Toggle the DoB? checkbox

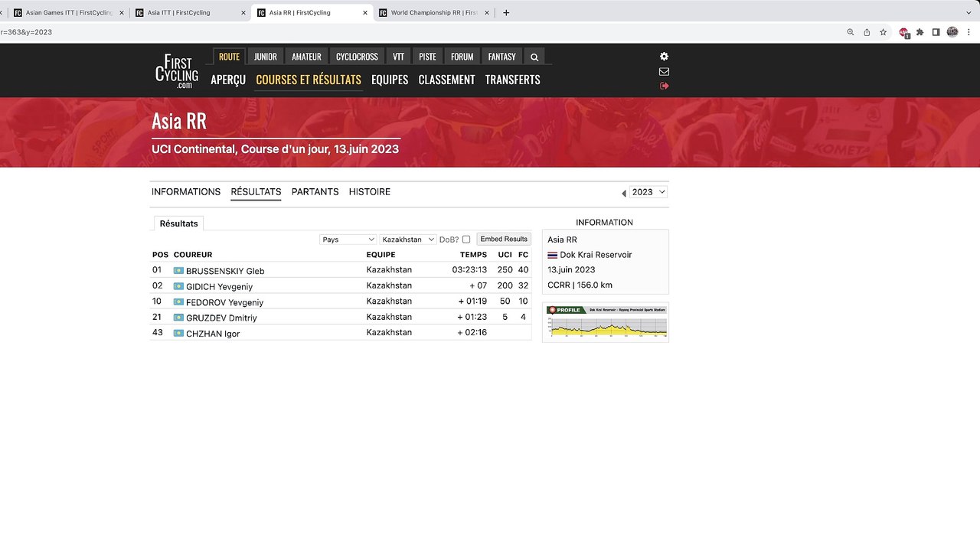pyautogui.click(x=466, y=240)
